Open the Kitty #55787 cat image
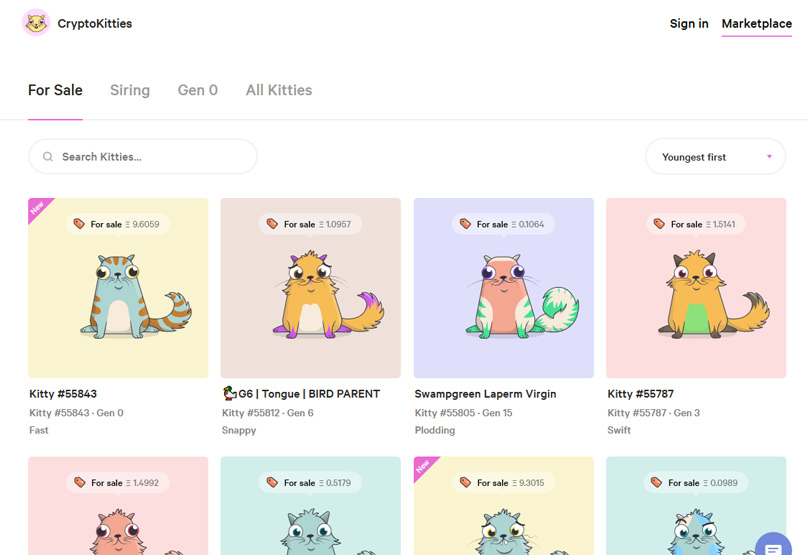This screenshot has width=808, height=555. (696, 288)
